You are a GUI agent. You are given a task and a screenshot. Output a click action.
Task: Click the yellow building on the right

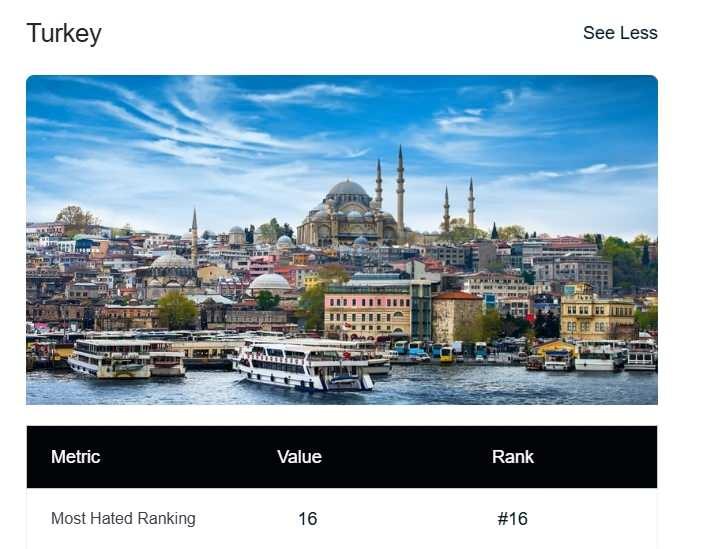pos(597,313)
